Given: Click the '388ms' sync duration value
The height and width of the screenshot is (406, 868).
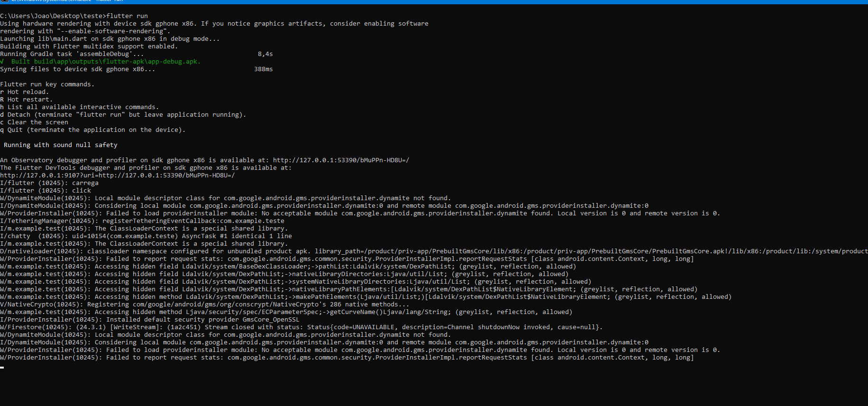Looking at the screenshot, I should pyautogui.click(x=264, y=69).
